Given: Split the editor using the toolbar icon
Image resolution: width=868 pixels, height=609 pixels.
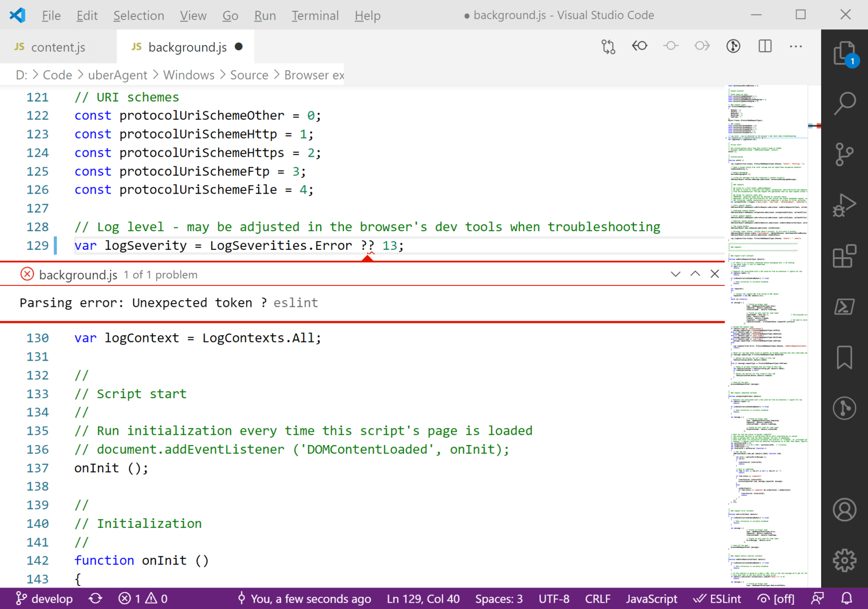Looking at the screenshot, I should pos(765,46).
